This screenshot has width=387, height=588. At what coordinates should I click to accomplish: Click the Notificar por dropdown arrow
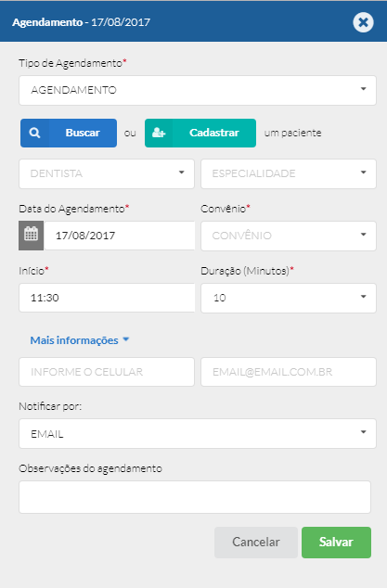[363, 432]
